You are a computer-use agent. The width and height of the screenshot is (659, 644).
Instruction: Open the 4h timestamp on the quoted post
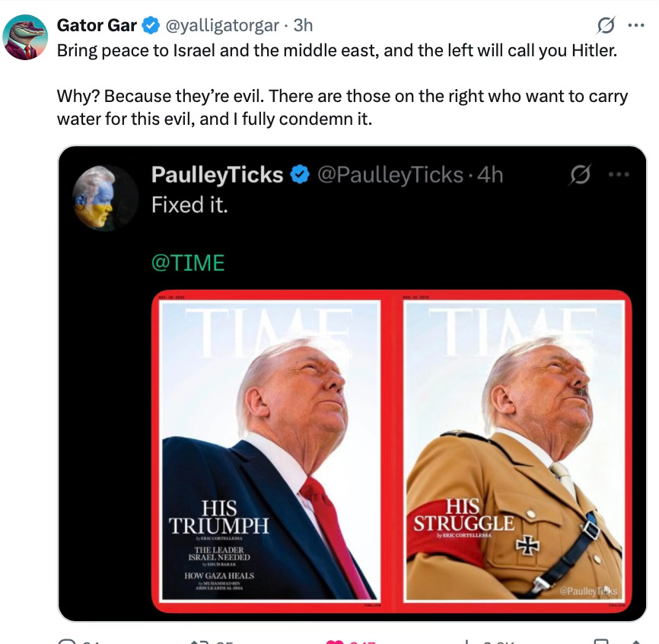(490, 175)
